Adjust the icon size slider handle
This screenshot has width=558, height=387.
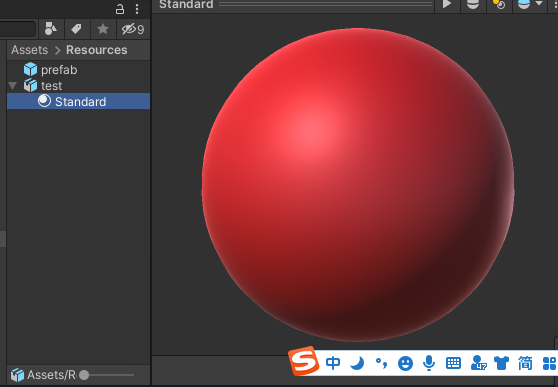point(84,375)
